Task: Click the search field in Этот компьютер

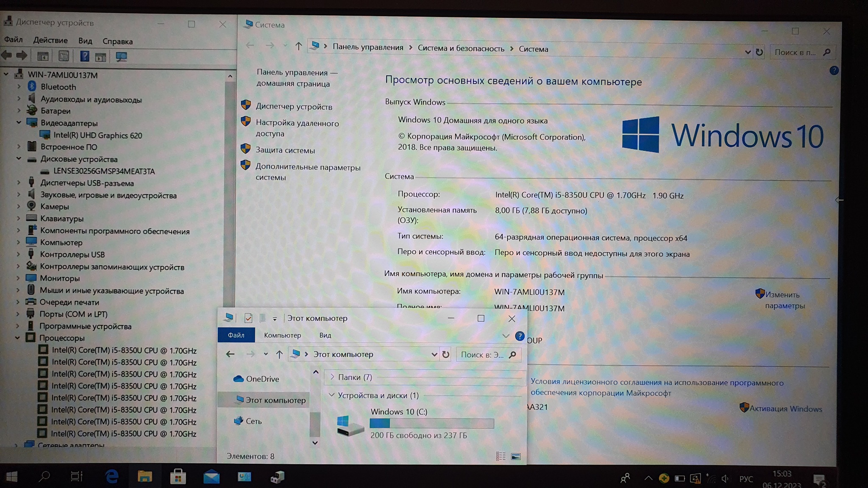Action: coord(482,355)
